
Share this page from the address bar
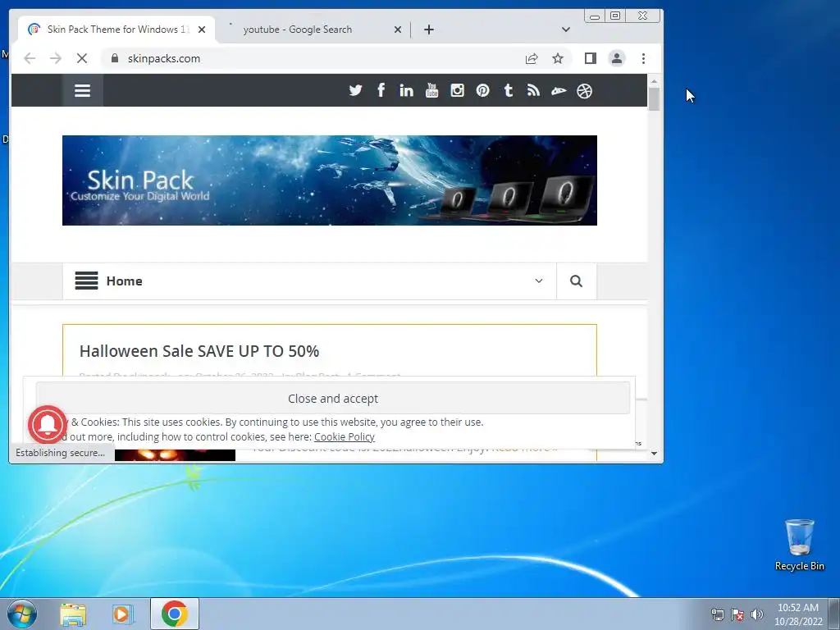532,58
